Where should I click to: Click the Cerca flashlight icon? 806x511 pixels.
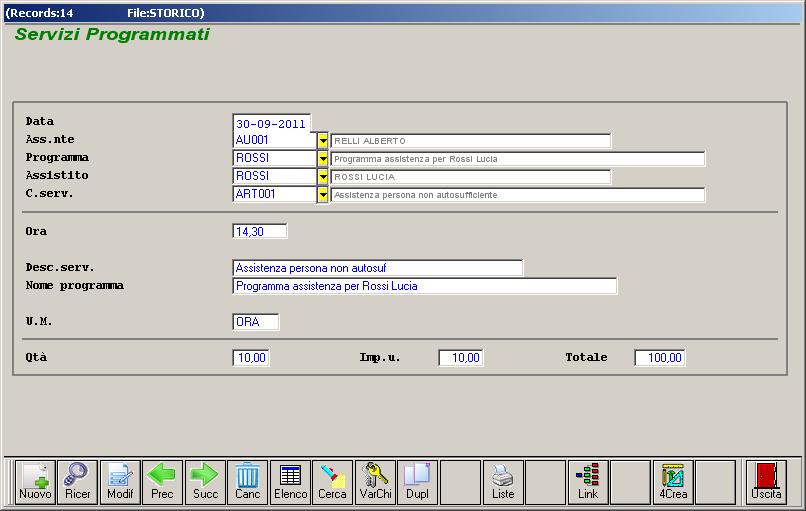coord(333,482)
